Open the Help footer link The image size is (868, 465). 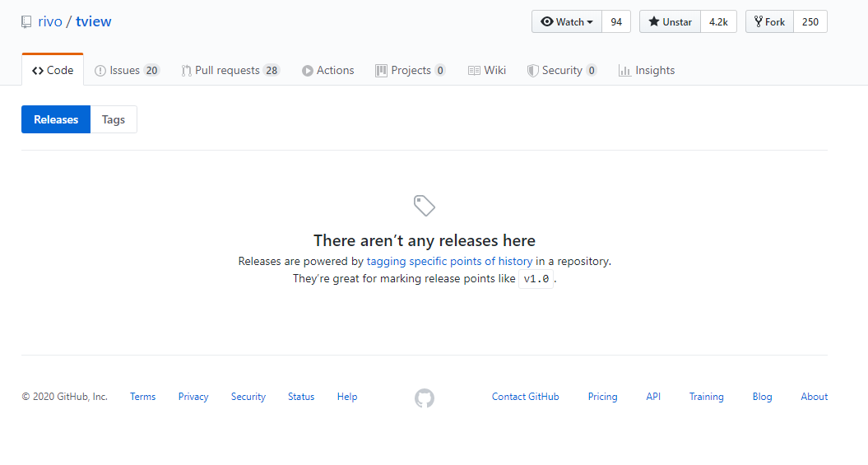(347, 397)
